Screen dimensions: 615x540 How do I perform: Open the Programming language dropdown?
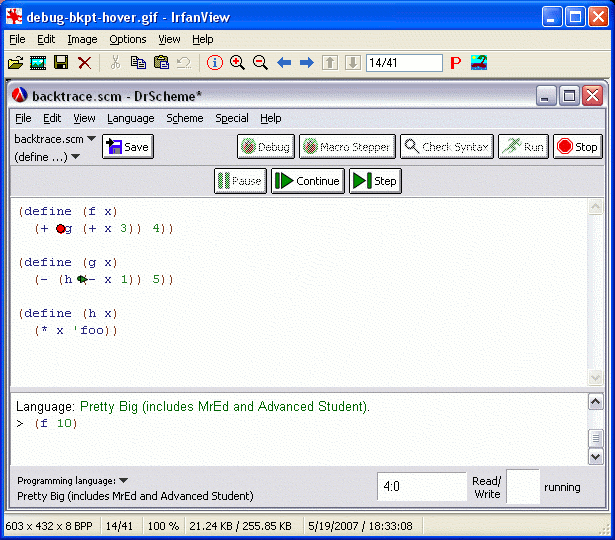pos(73,481)
